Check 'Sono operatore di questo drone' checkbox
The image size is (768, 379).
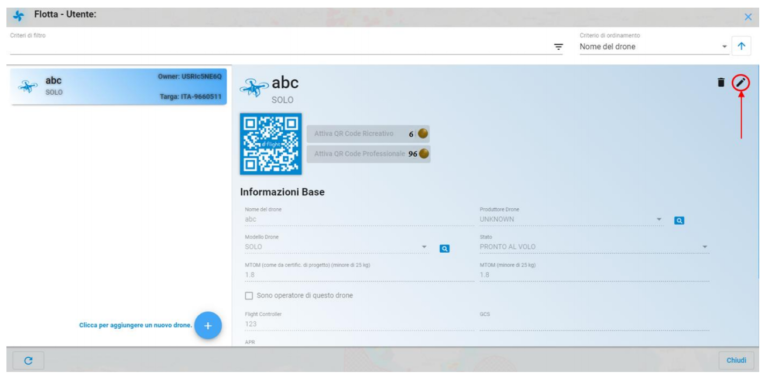point(249,296)
